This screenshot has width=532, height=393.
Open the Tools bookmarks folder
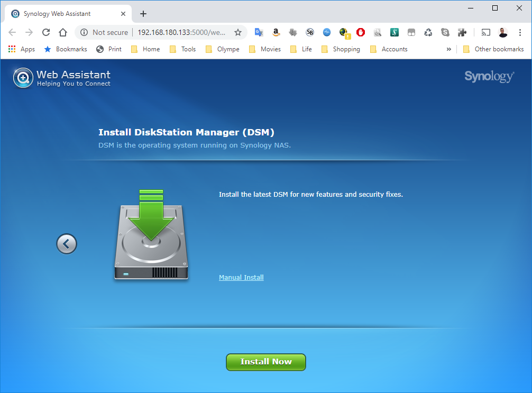pos(182,49)
